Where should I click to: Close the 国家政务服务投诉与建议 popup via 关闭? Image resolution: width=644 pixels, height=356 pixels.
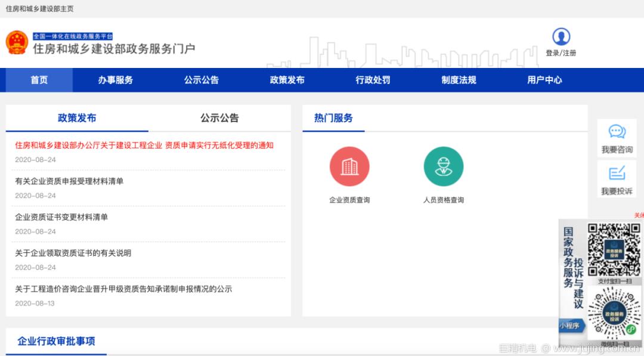[x=639, y=215]
